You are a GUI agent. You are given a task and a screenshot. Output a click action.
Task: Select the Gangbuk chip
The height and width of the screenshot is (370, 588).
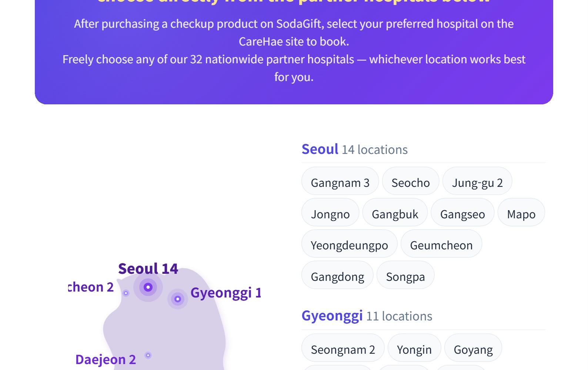[395, 212]
